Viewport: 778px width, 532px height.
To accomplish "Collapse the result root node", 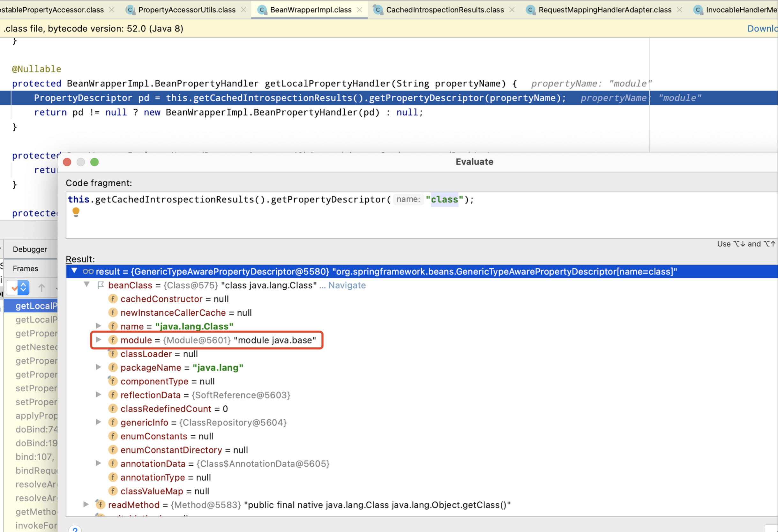I will tap(74, 271).
